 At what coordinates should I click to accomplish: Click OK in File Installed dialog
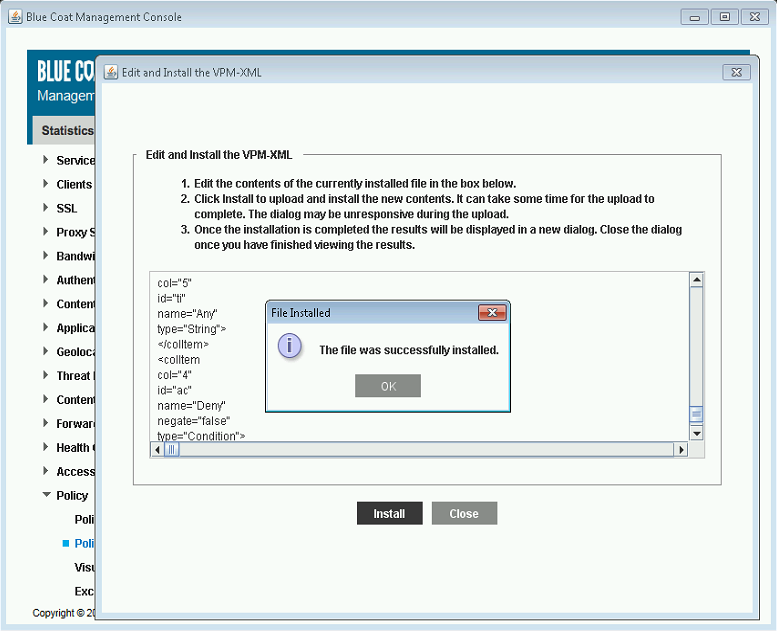(x=388, y=386)
